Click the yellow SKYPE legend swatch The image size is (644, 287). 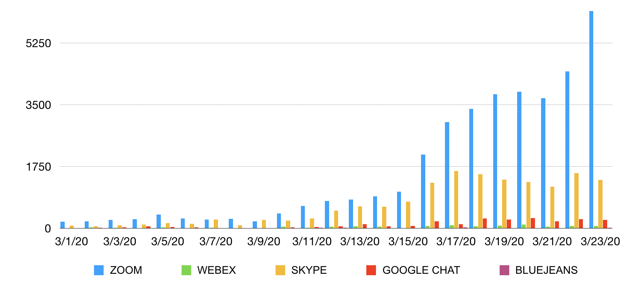coord(280,270)
